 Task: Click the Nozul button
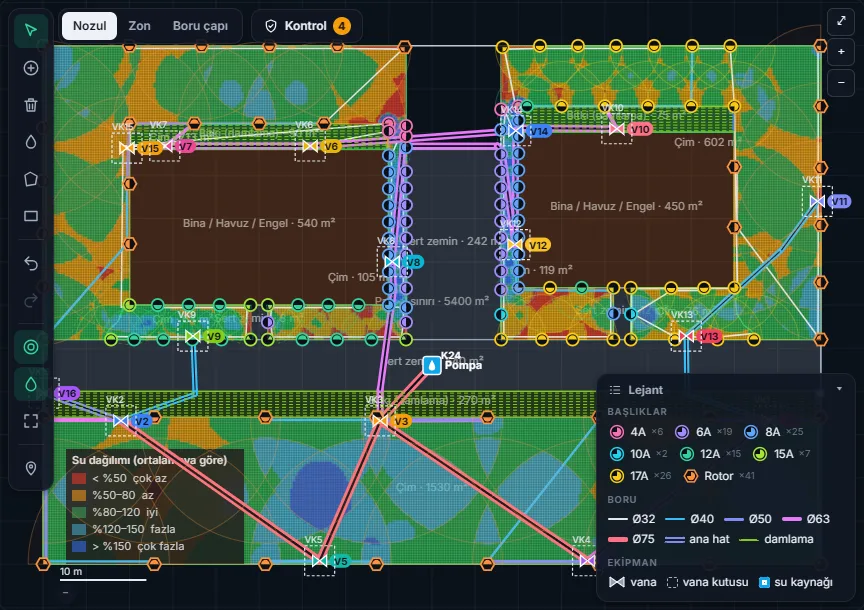click(x=89, y=26)
